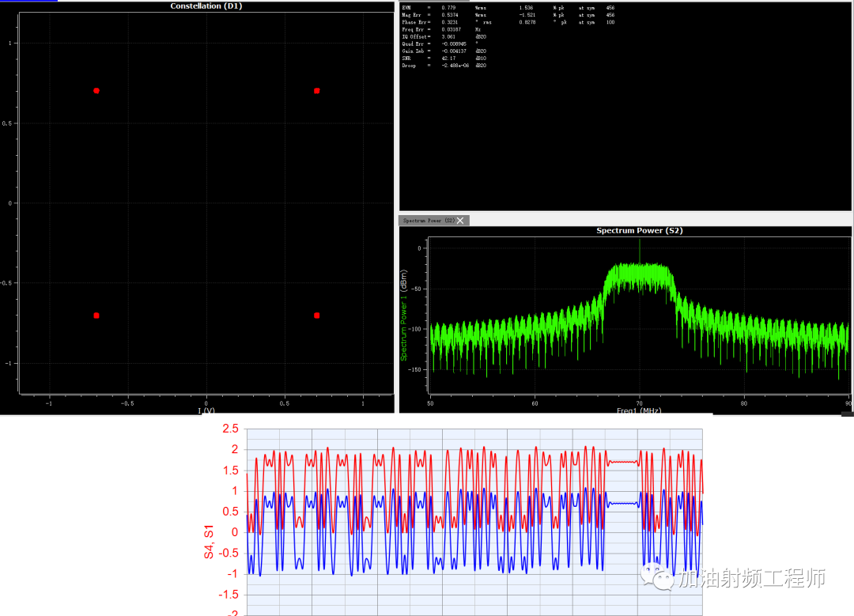The width and height of the screenshot is (854, 616).
Task: Select the Constellation (D1) panel title
Action: (x=205, y=6)
